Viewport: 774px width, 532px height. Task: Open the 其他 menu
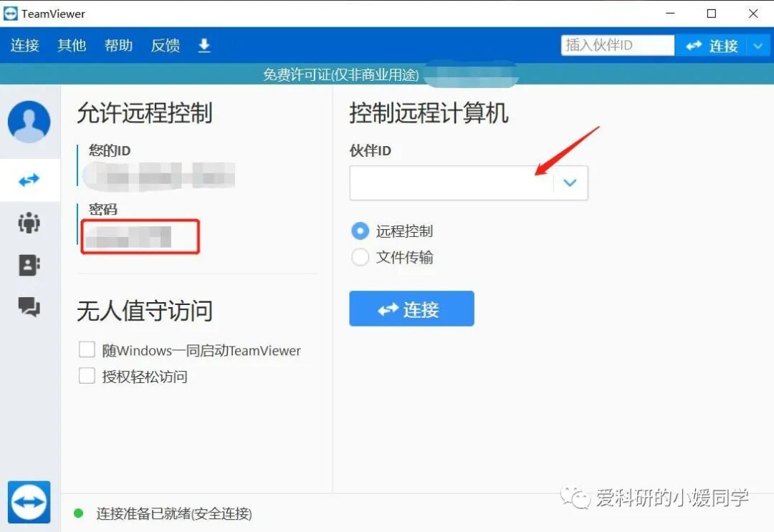[72, 45]
